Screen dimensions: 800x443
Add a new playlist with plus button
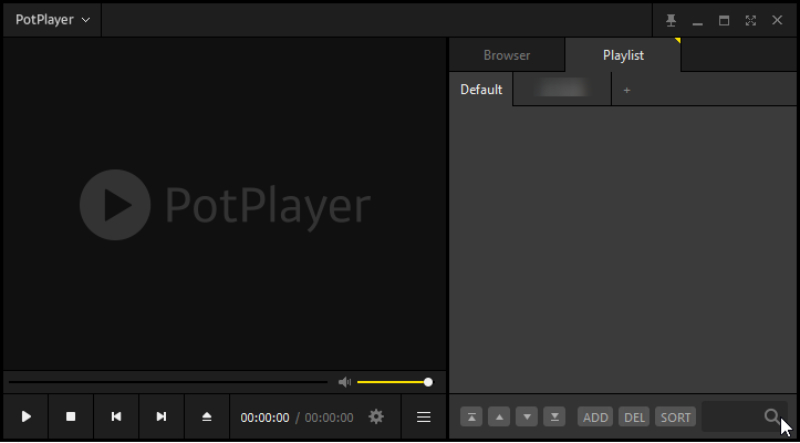point(627,90)
